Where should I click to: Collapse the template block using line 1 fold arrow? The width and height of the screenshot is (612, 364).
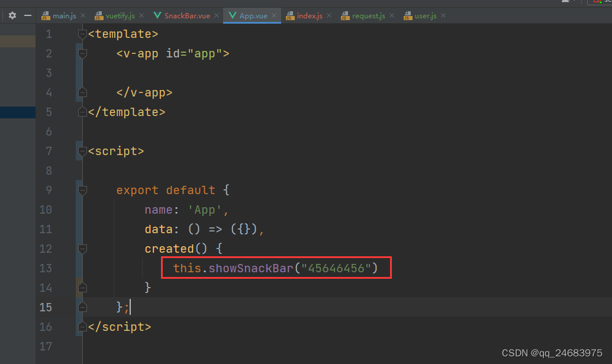click(82, 34)
